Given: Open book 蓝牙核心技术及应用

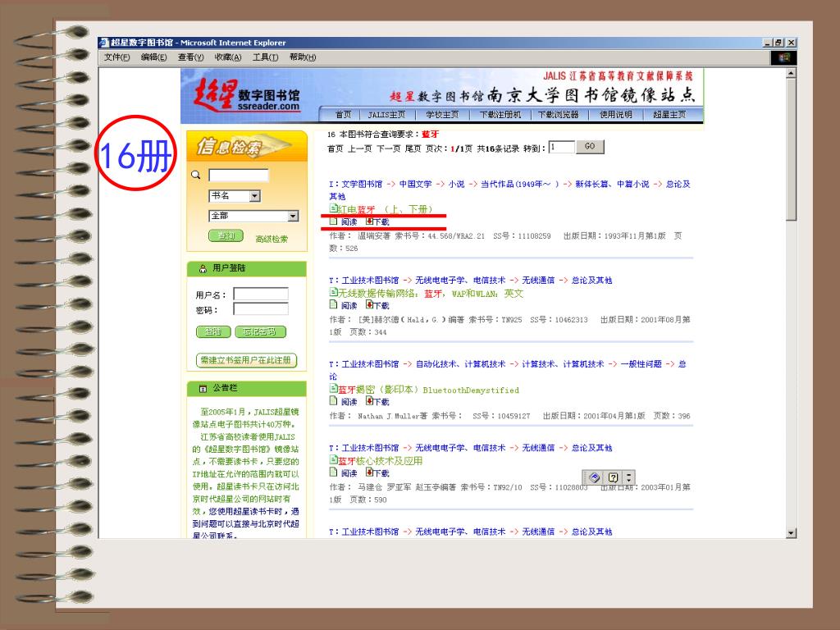Looking at the screenshot, I should point(381,461).
